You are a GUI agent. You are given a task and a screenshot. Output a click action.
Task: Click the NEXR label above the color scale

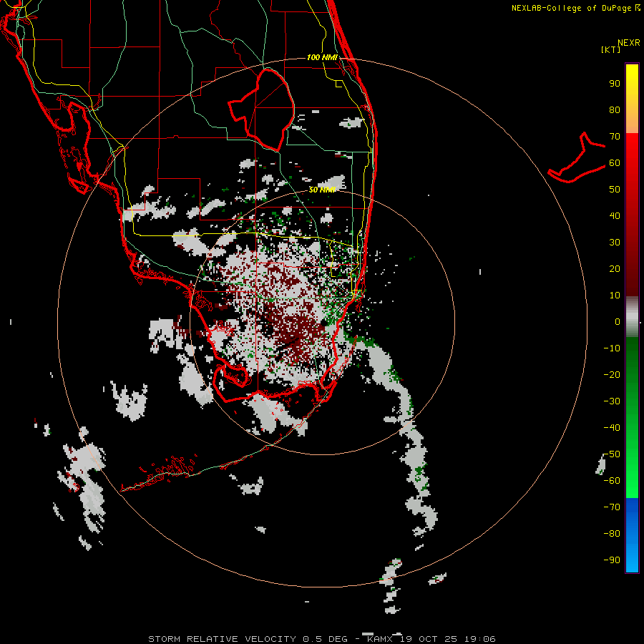click(x=628, y=43)
